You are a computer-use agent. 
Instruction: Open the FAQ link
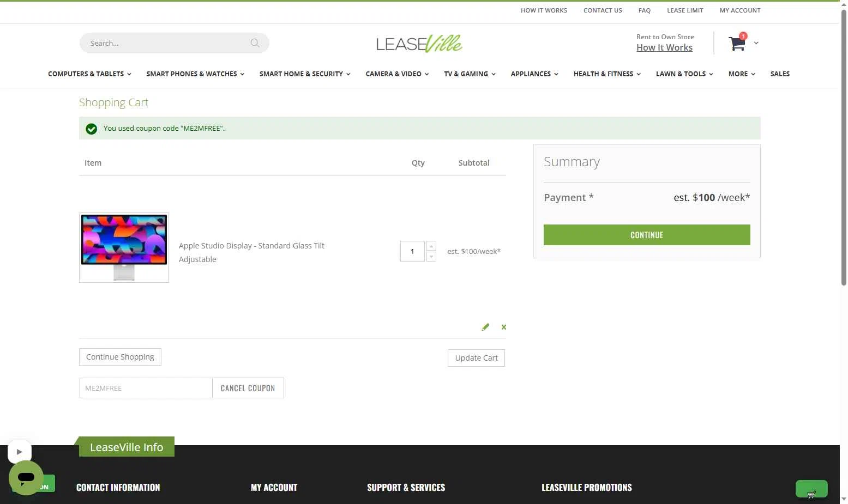645,10
